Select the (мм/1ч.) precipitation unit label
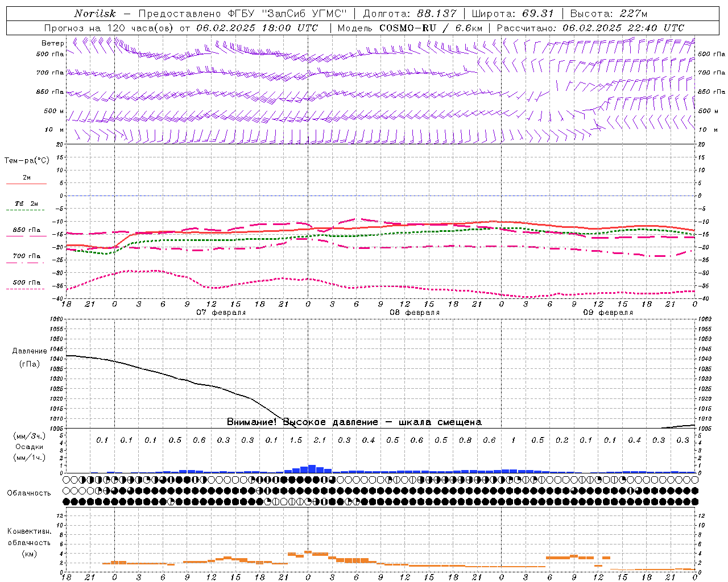Viewport: 728px width, 582px height. click(30, 458)
